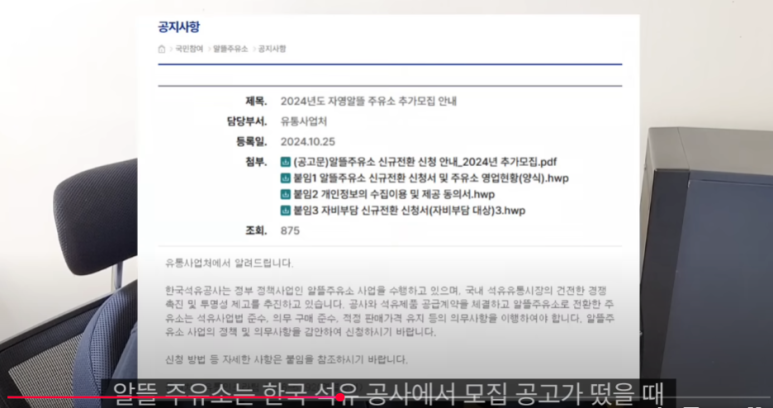
Task: Click the 첨부 field label
Action: click(x=256, y=162)
